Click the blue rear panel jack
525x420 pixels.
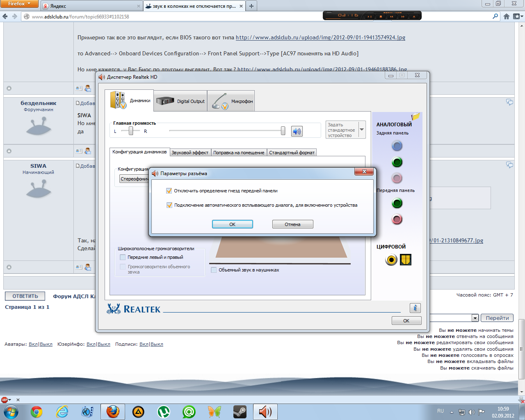(397, 146)
